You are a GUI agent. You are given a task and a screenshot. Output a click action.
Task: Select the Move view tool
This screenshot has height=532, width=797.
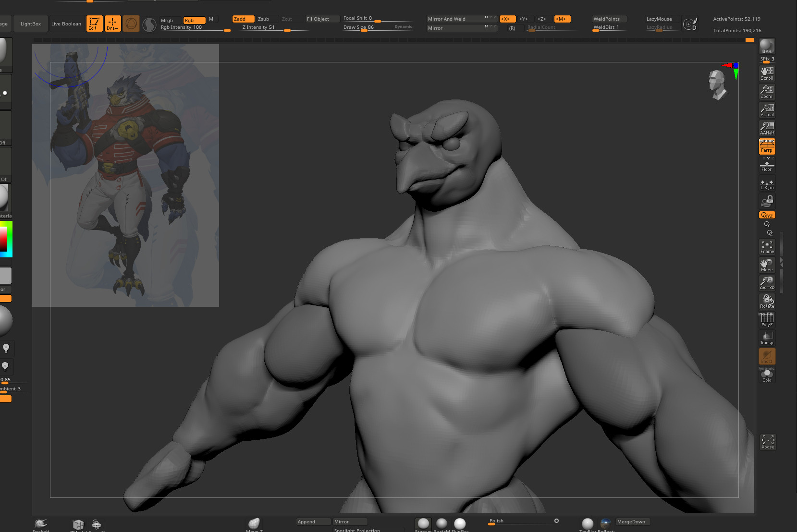(x=767, y=265)
